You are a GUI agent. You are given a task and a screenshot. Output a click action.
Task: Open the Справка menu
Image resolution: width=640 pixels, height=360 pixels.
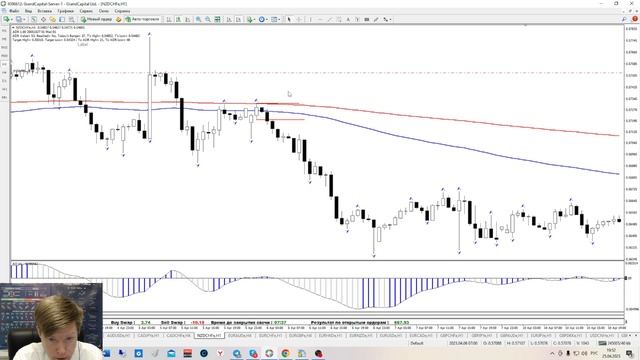coord(122,11)
